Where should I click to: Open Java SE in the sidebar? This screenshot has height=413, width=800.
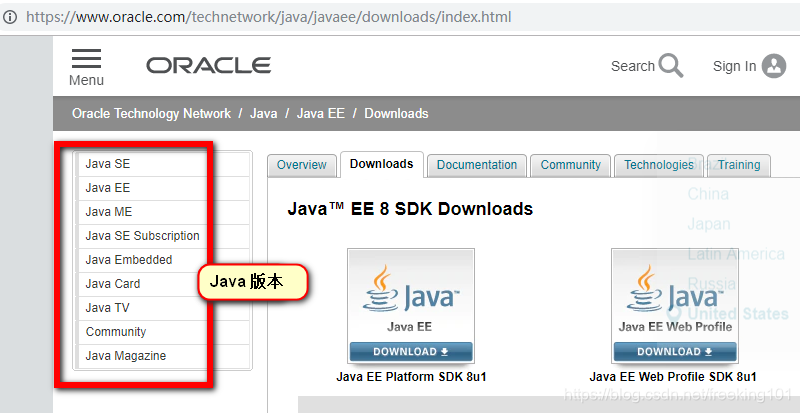click(163, 164)
